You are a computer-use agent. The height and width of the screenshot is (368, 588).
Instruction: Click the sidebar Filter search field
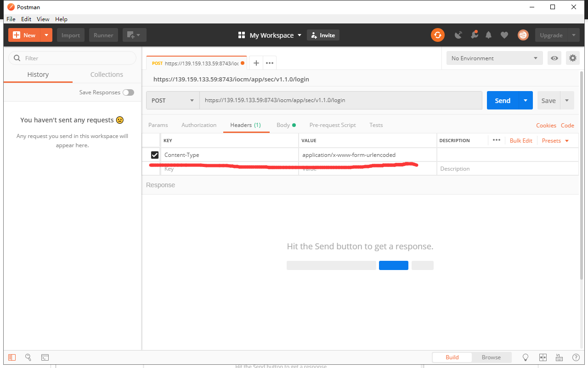72,58
